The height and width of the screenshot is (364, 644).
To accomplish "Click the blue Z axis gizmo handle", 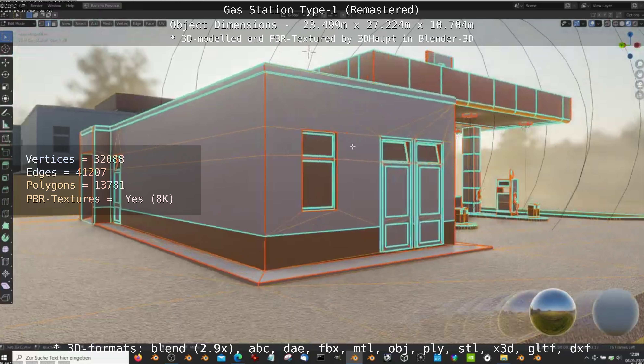I will [630, 34].
